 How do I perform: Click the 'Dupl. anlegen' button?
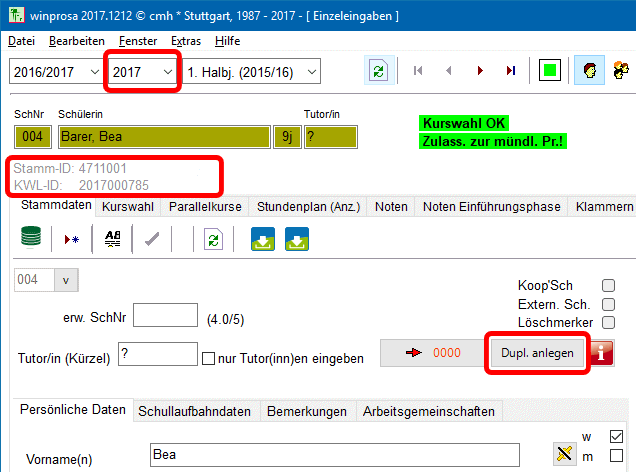coord(537,353)
